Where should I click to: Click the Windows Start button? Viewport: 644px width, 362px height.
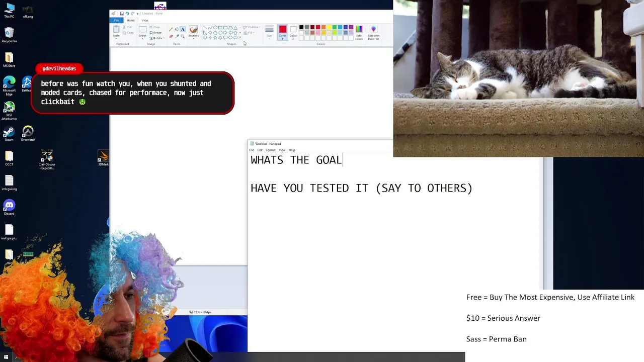click(6, 357)
